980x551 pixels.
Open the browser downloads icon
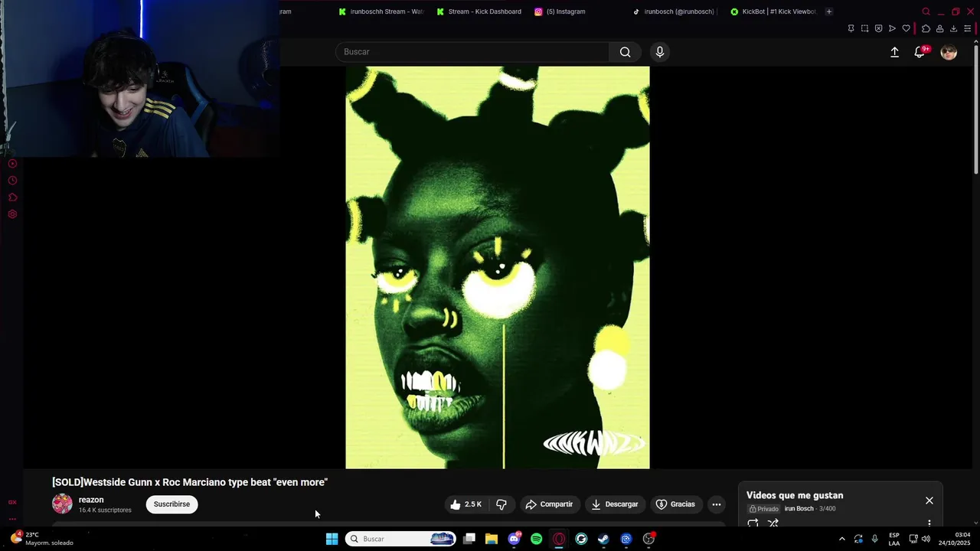pos(953,28)
